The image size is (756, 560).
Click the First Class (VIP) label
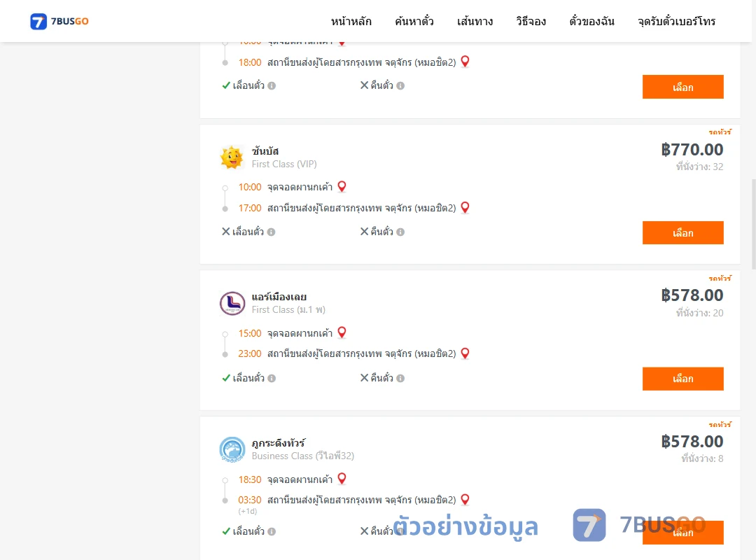click(284, 164)
